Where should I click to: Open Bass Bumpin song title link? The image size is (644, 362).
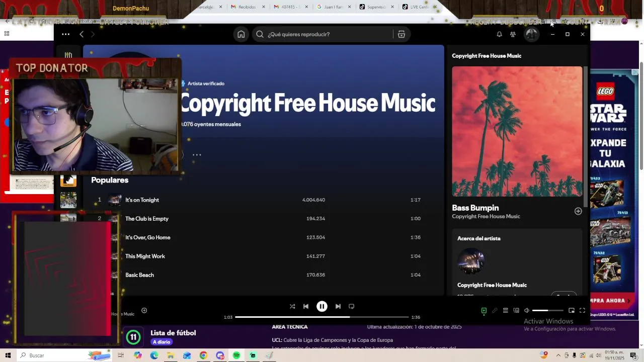pos(475,208)
